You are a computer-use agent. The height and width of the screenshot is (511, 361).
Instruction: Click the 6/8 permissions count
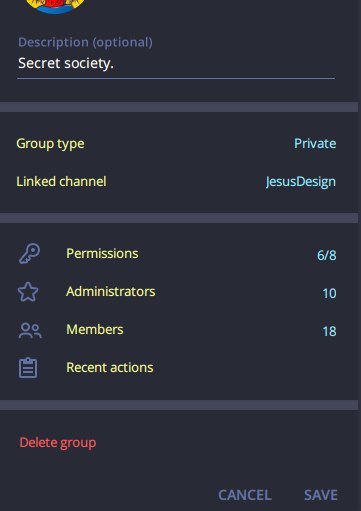(326, 255)
